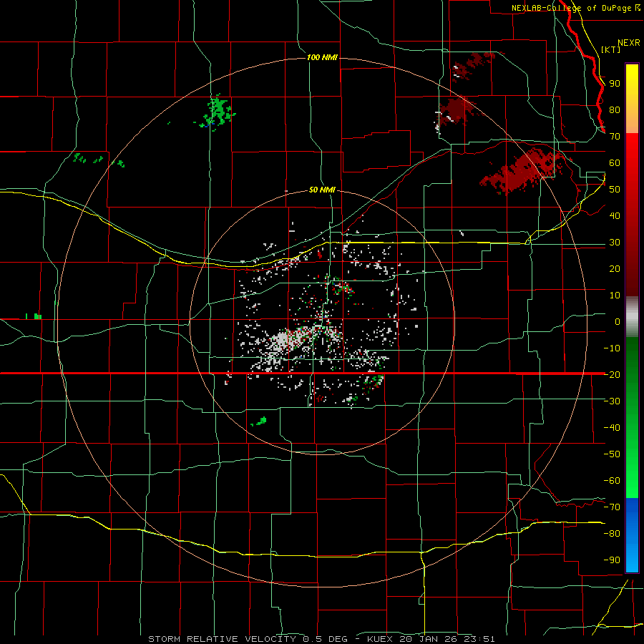Click the Storm Relative Velocity caption text
The width and height of the screenshot is (644, 644).
pos(321,639)
